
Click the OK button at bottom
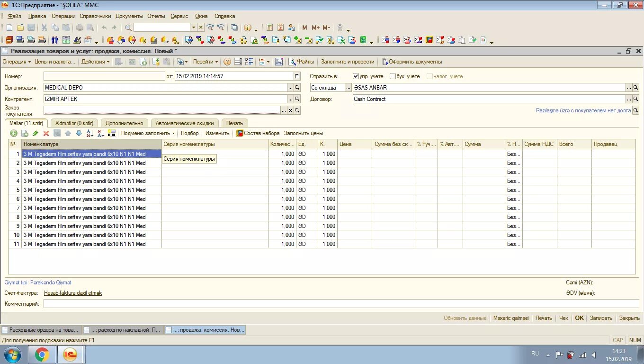[579, 318]
